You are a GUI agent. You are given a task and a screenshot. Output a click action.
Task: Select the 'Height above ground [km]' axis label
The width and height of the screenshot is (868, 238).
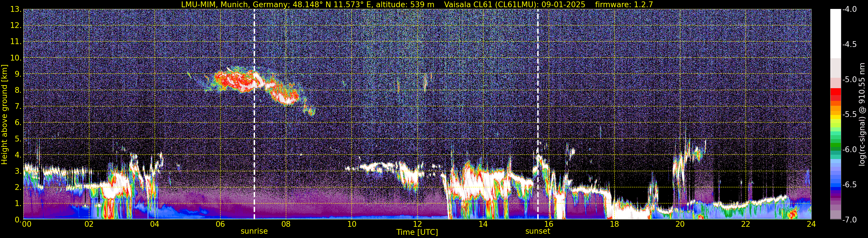point(4,114)
